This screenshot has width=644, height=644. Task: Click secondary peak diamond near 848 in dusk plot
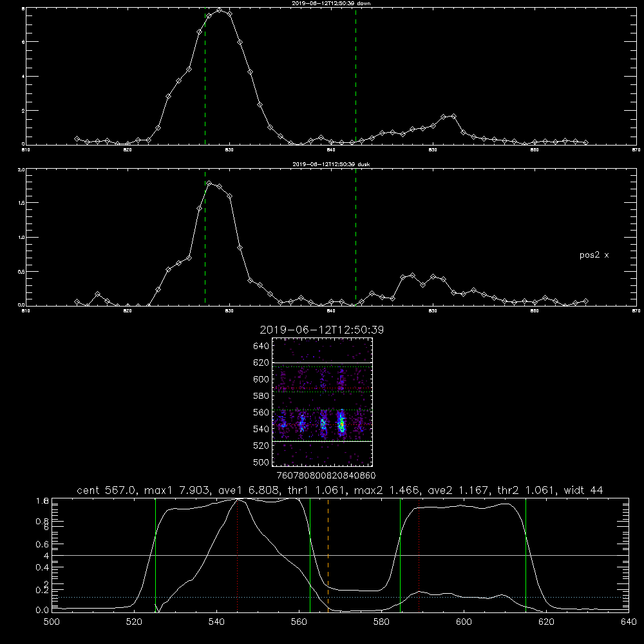click(x=413, y=275)
